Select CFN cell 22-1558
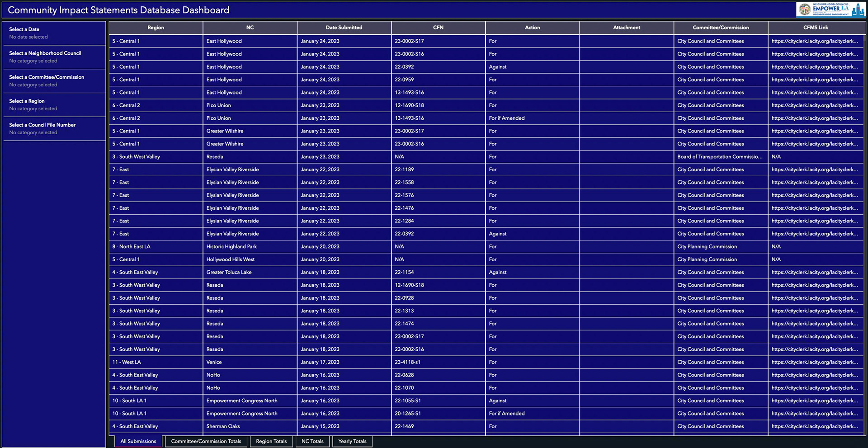This screenshot has height=448, width=868. coord(438,183)
